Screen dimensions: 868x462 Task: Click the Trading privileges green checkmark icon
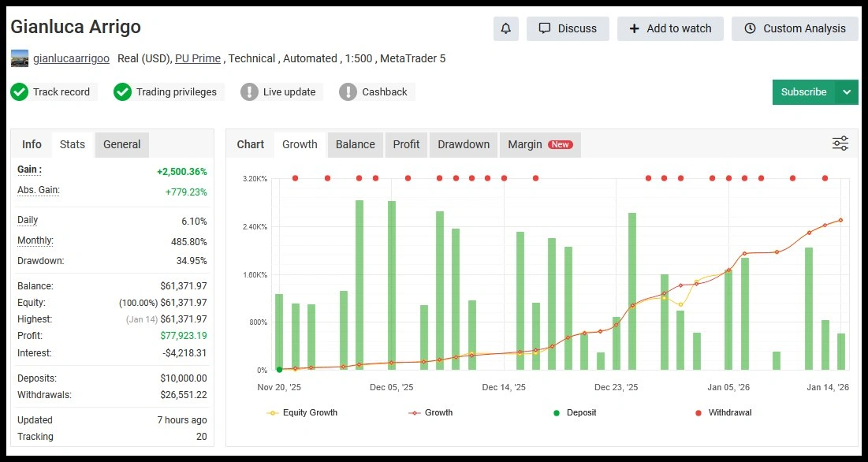(x=122, y=92)
